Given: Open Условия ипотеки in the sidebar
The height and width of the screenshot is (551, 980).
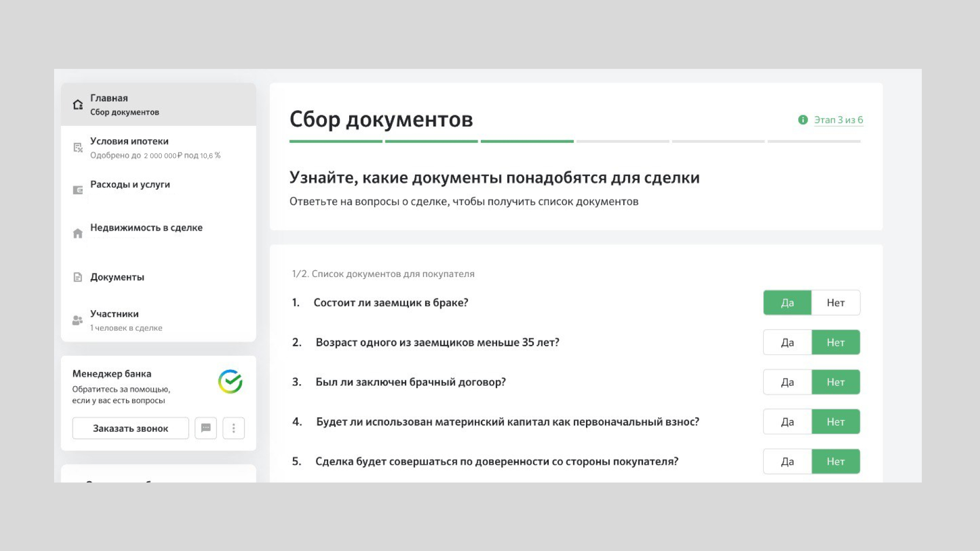Looking at the screenshot, I should tap(158, 147).
